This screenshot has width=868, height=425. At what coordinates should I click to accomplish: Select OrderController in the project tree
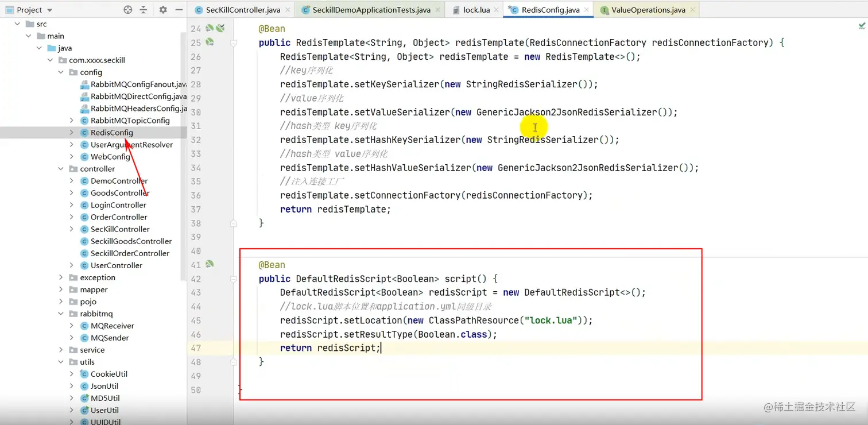coord(119,217)
